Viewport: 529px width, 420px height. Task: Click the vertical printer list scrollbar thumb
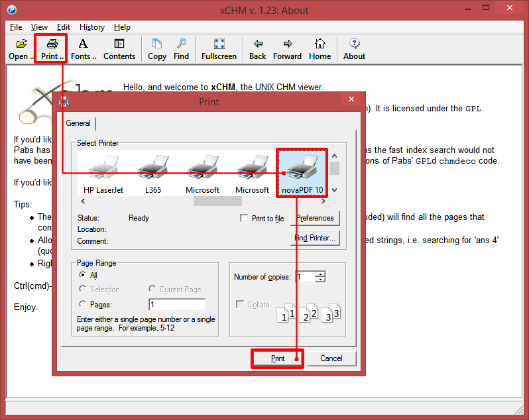[334, 168]
